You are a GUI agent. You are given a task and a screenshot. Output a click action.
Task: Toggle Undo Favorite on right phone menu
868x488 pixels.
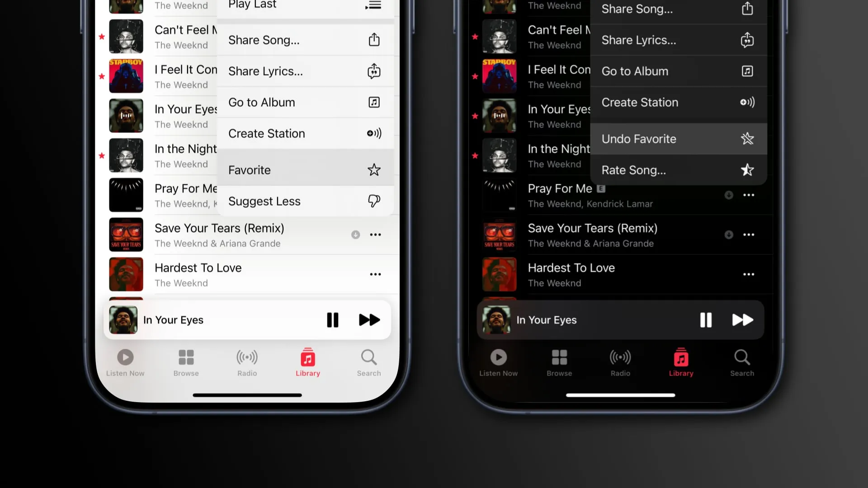coord(679,139)
